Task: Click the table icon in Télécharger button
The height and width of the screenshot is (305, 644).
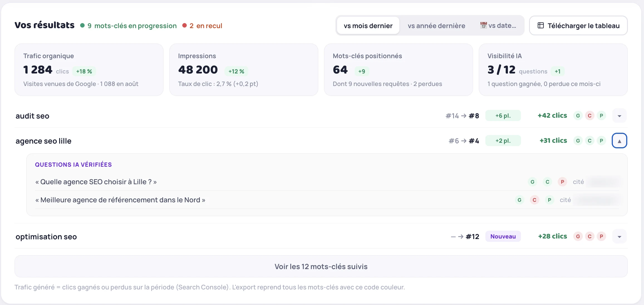Action: pyautogui.click(x=541, y=26)
